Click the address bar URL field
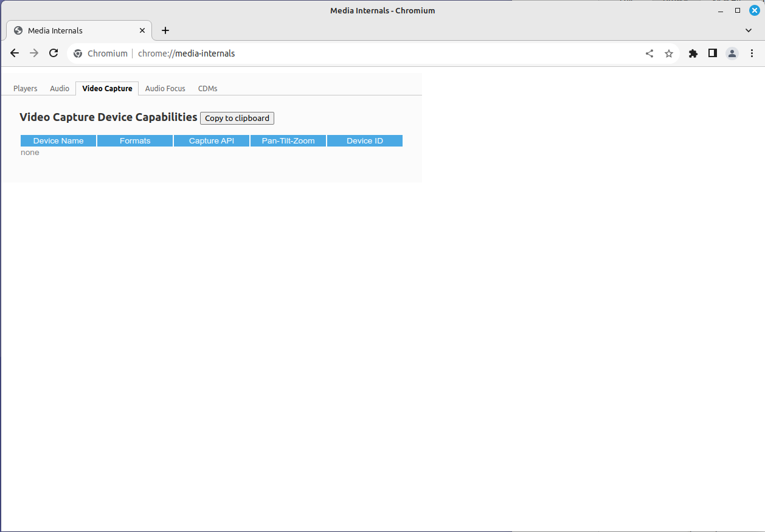Screen dimensions: 765x532 click(365, 54)
